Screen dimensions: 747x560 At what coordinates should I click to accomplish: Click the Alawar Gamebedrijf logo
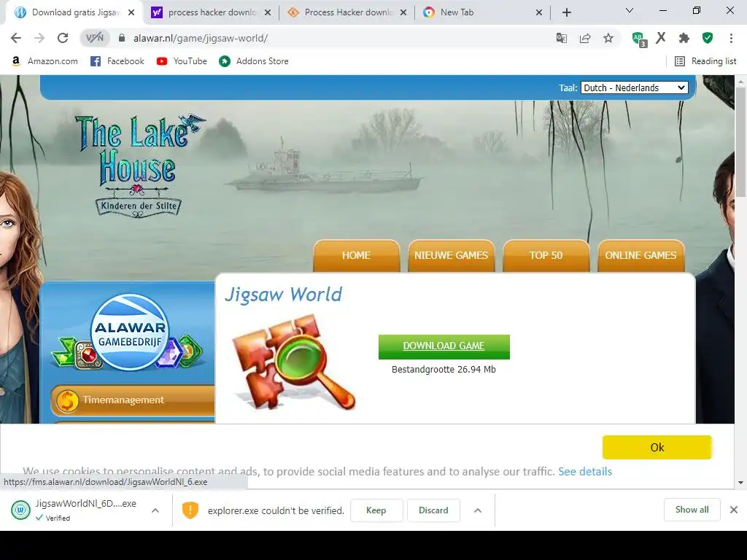point(129,333)
